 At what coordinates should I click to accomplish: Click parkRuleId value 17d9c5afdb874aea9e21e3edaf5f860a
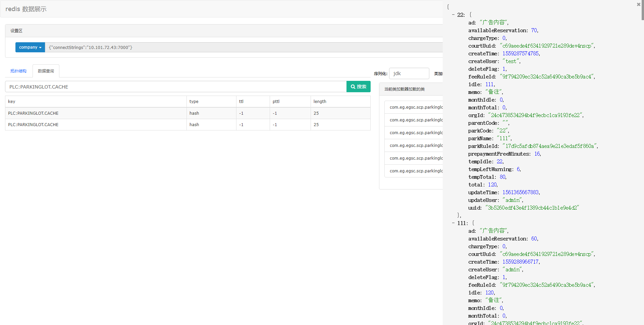coord(549,146)
